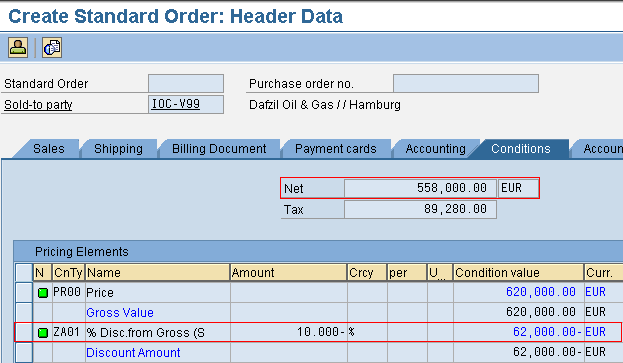Click green status indicator for ZA01 row
Image resolution: width=623 pixels, height=363 pixels.
tap(43, 333)
